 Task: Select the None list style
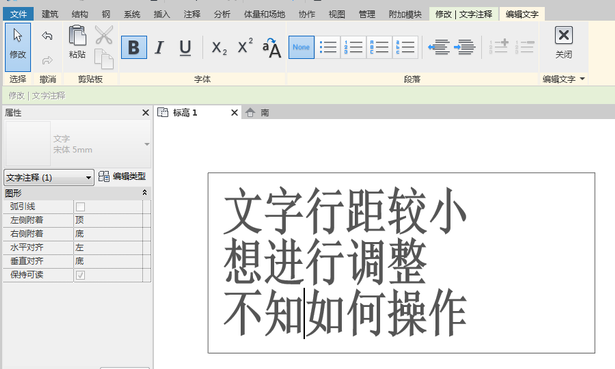301,47
